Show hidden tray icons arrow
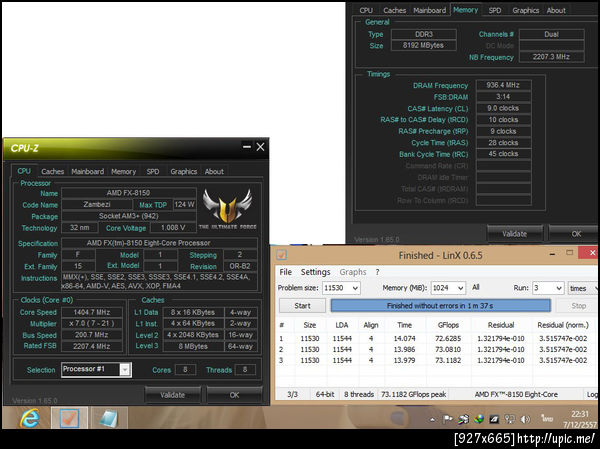The image size is (600, 449). pyautogui.click(x=432, y=420)
